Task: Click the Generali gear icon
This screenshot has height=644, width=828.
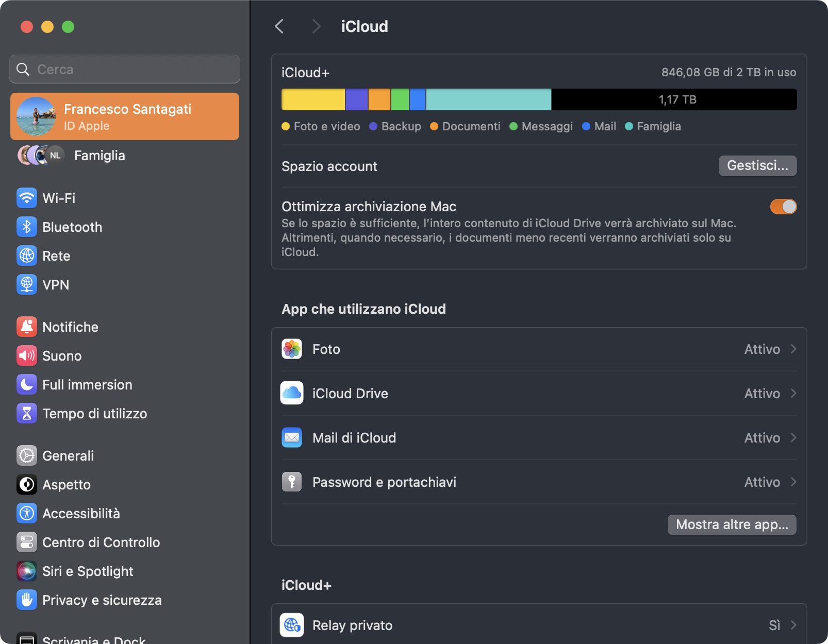Action: (x=27, y=455)
